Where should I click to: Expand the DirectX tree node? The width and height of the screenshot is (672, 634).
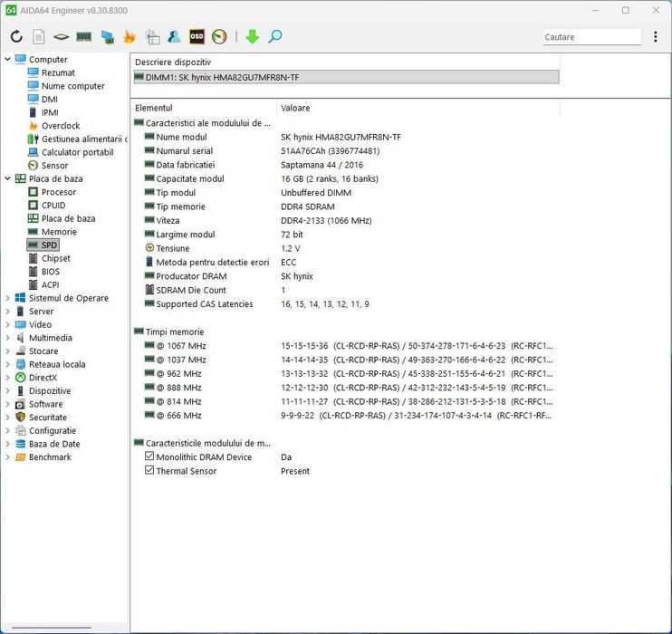pyautogui.click(x=8, y=378)
